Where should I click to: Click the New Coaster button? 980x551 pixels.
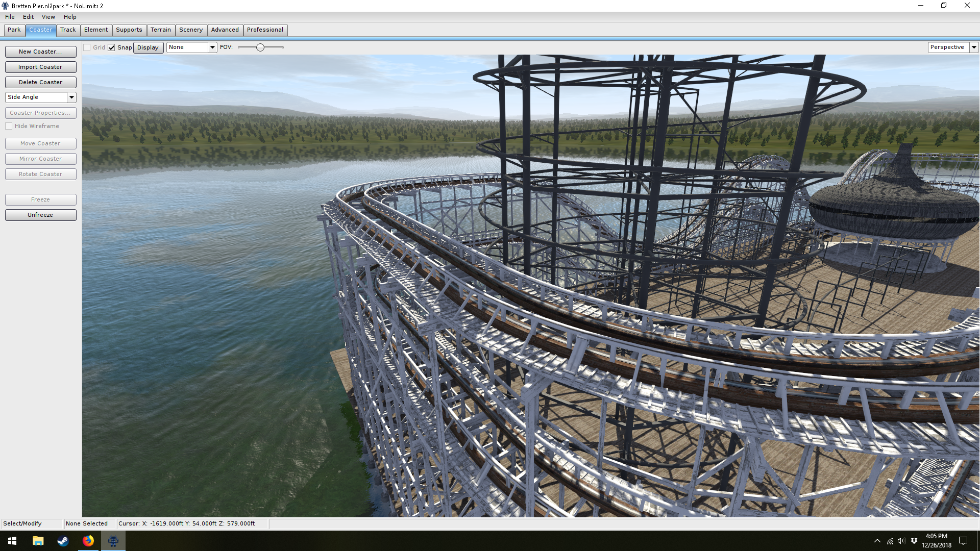[40, 52]
